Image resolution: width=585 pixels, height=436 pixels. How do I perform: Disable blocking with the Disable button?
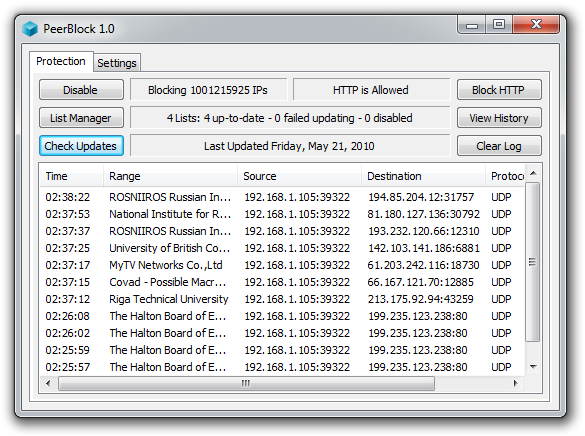pos(81,90)
